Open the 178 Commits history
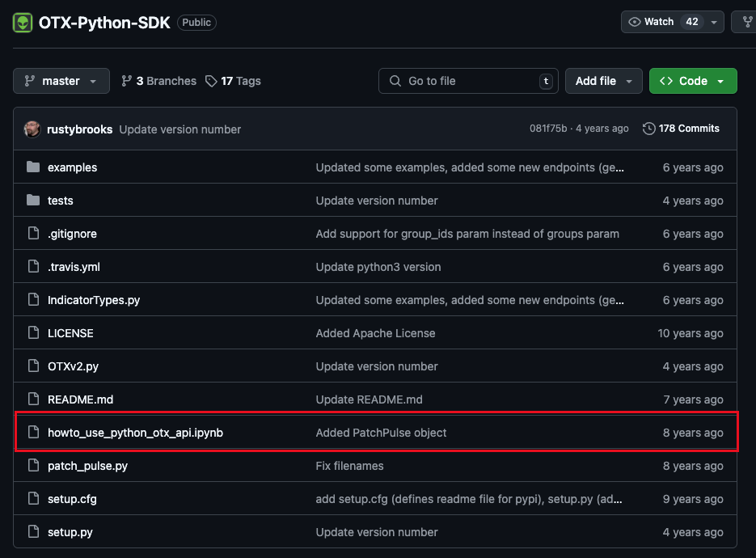 click(x=681, y=129)
